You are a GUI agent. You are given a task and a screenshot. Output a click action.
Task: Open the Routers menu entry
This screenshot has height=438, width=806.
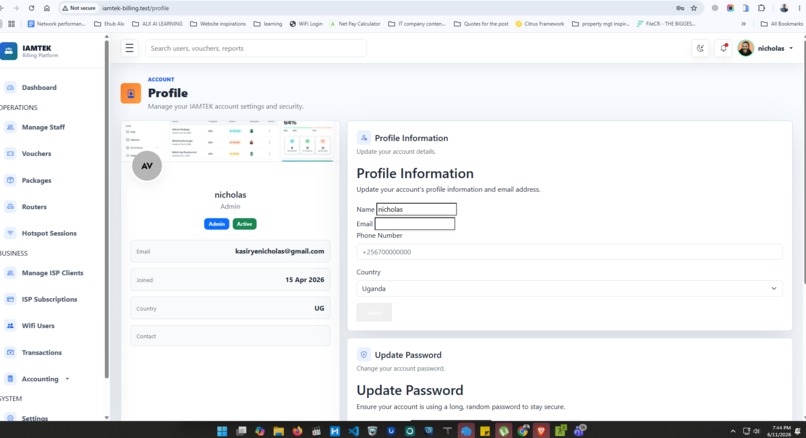(34, 207)
